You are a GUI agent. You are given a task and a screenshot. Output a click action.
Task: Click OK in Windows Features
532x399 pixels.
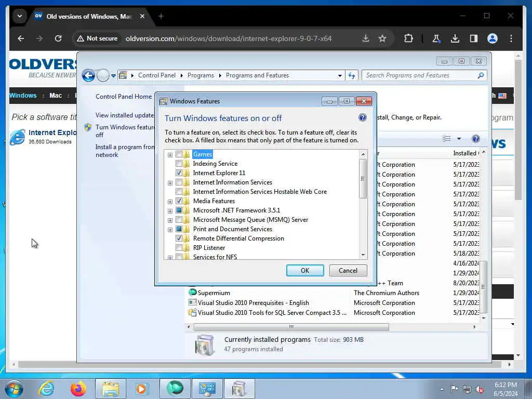pyautogui.click(x=304, y=270)
